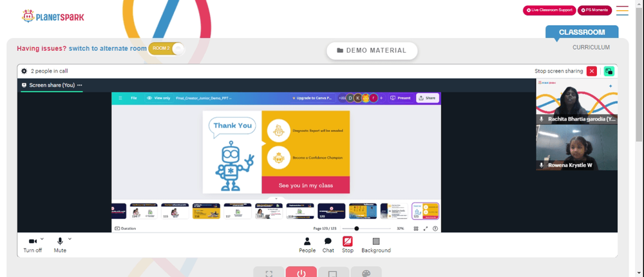The image size is (644, 277).
Task: Open Canva help question icon
Action: (435, 229)
